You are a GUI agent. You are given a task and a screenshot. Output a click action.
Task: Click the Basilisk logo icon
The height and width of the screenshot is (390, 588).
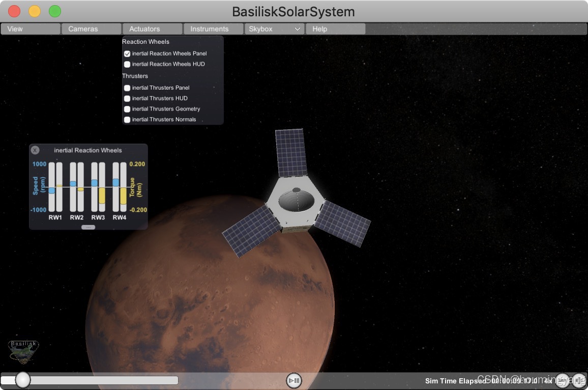click(x=23, y=352)
